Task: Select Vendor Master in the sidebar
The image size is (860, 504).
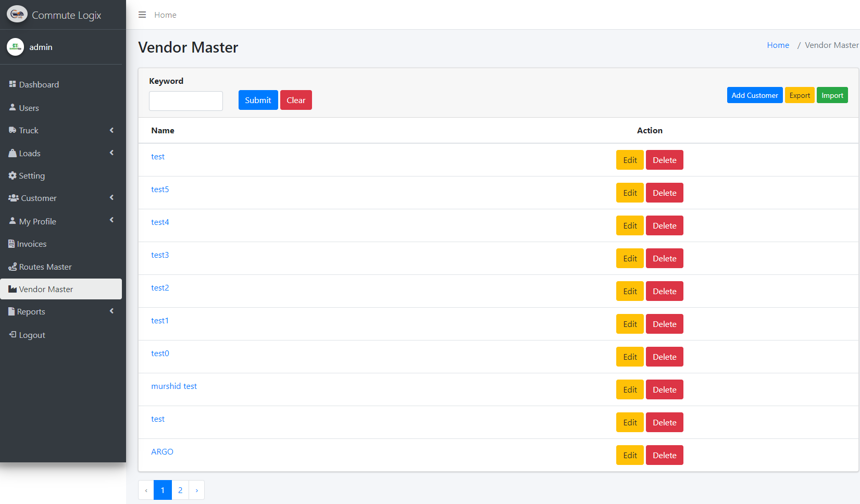Action: click(46, 289)
